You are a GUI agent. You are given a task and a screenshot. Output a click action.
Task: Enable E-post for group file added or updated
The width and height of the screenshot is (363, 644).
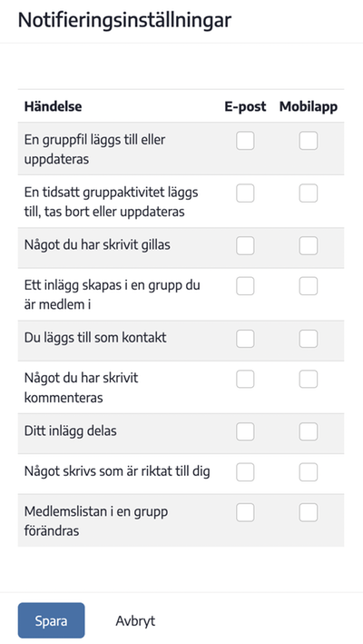(245, 141)
